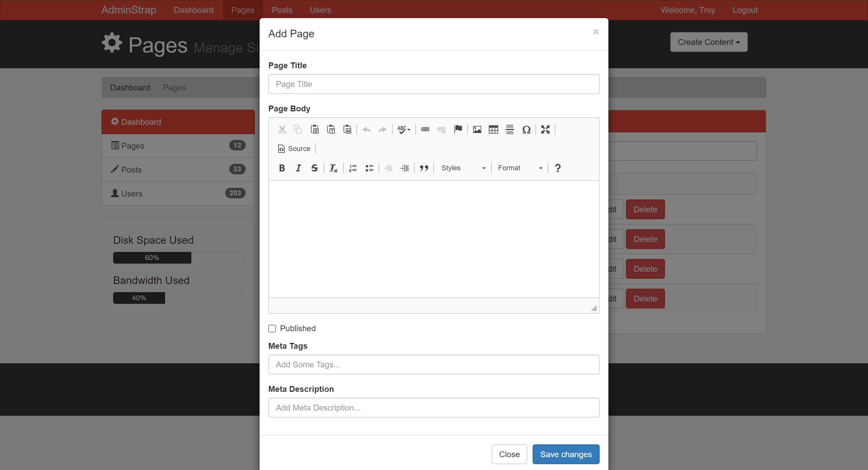Click the block quote icon
Screen dimensions: 868x470
tap(424, 168)
